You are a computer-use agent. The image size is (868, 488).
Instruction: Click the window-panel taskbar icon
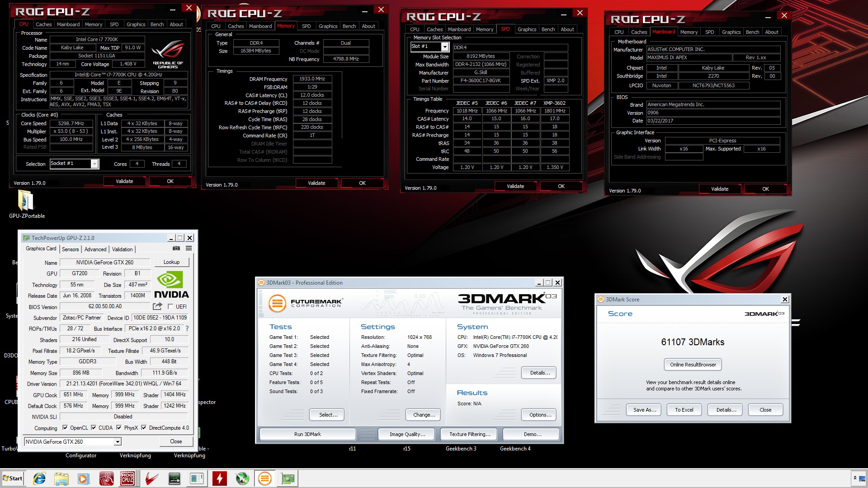click(197, 479)
